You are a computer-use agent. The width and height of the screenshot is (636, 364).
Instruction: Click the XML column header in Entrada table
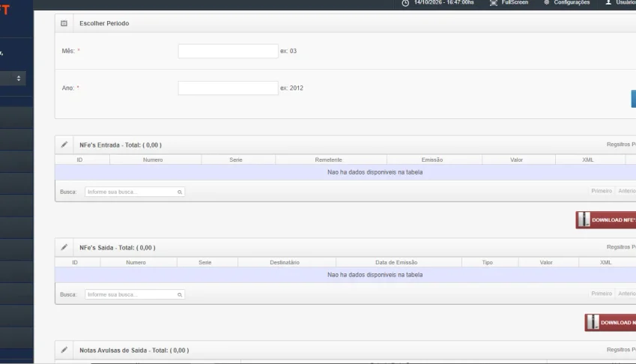coord(590,160)
